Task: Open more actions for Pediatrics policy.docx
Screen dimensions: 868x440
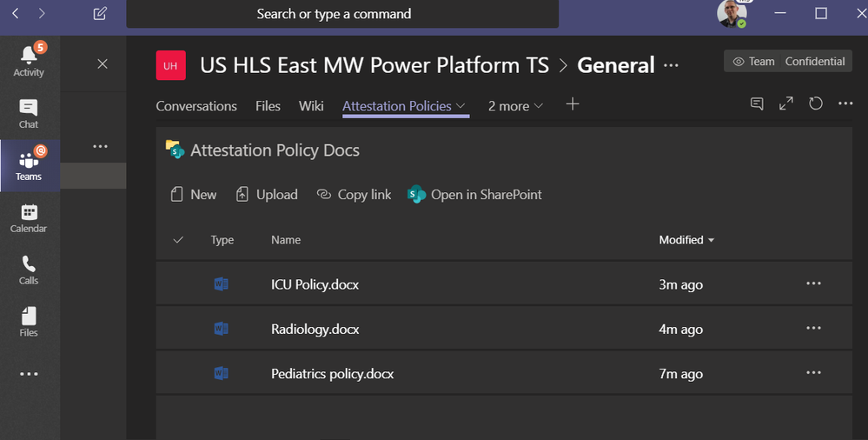Action: (814, 372)
